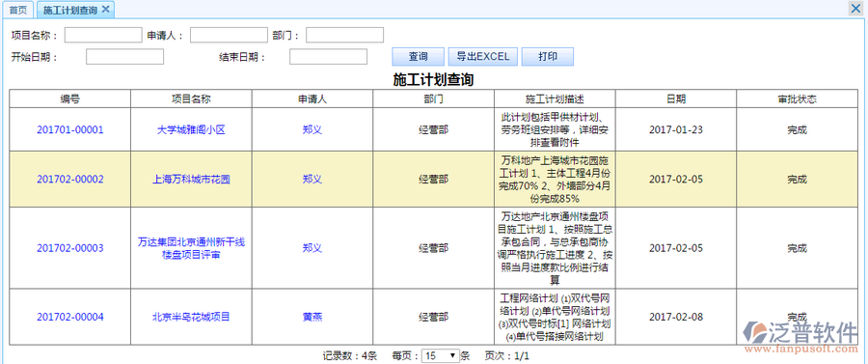868x364 pixels.
Task: Click the 部门 input field
Action: [345, 36]
